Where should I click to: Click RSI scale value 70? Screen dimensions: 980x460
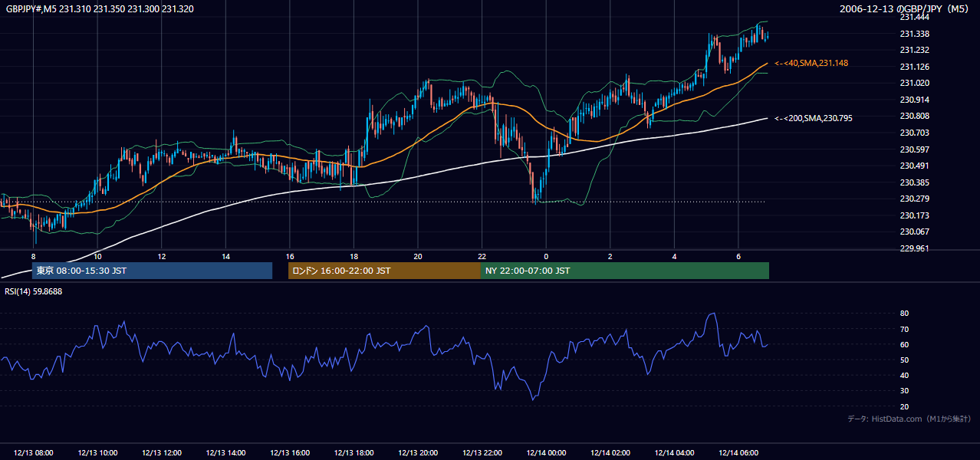pos(904,329)
